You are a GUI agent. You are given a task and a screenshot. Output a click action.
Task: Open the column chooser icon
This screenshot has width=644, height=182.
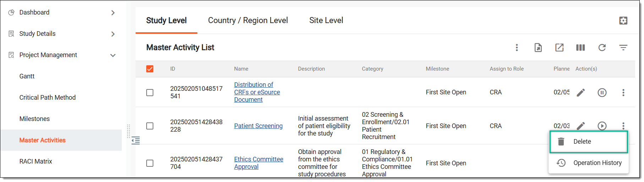coord(580,48)
